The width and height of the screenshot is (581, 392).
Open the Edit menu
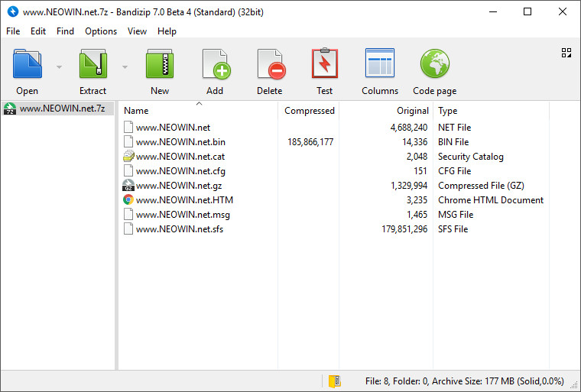pos(38,31)
